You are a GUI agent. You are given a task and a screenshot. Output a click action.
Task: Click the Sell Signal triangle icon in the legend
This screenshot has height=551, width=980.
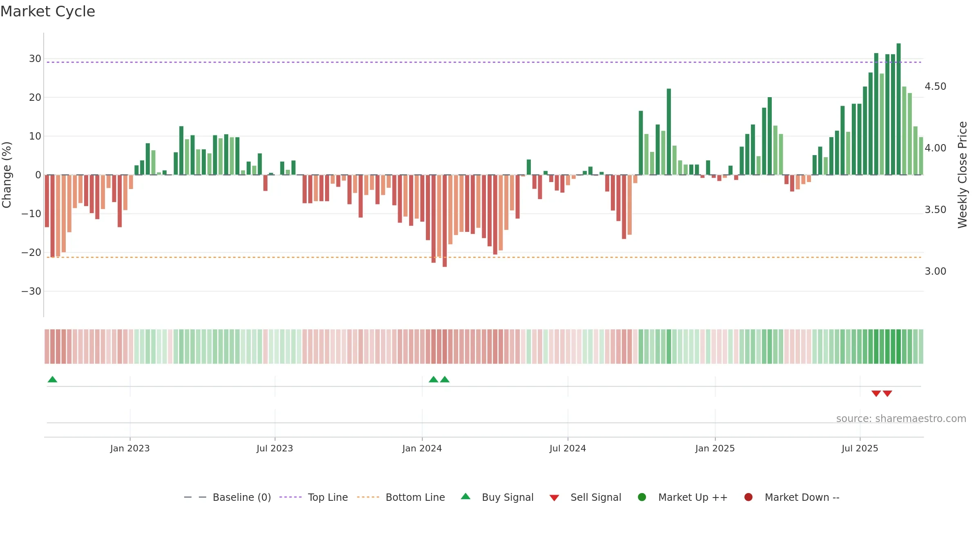(x=554, y=498)
